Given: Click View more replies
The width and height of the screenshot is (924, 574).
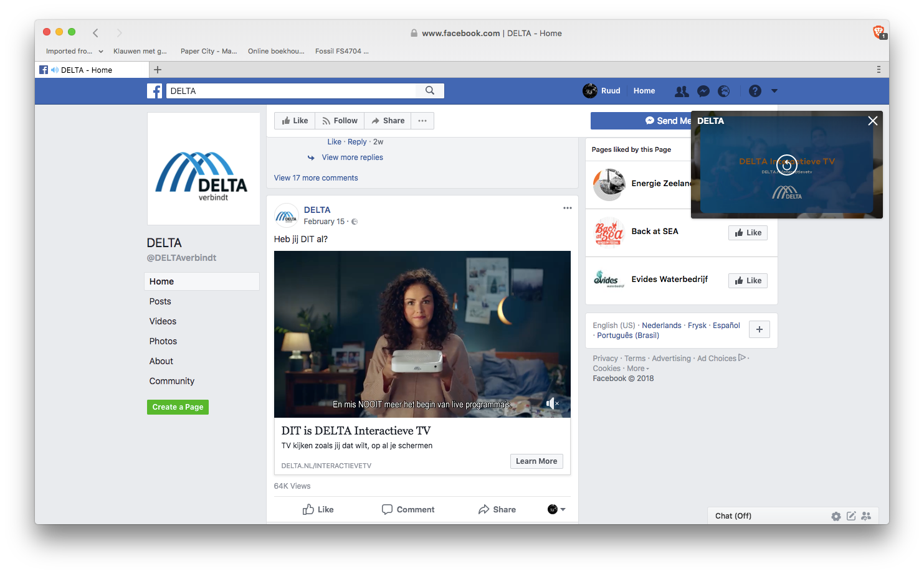Looking at the screenshot, I should point(352,158).
